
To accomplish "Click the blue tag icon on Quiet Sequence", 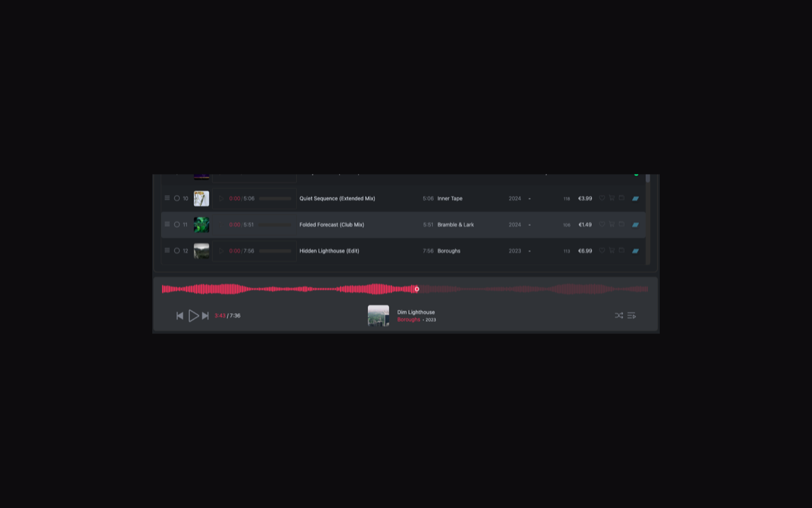I will click(x=635, y=199).
